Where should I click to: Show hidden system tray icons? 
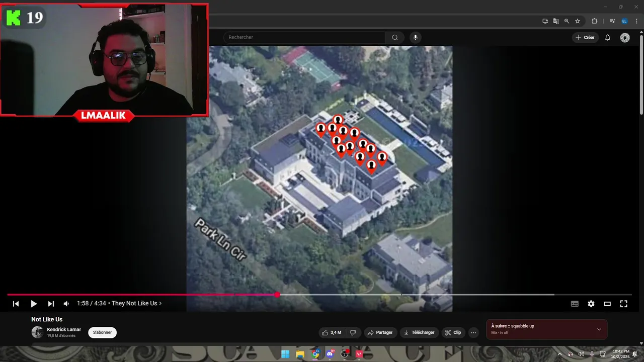tap(559, 354)
